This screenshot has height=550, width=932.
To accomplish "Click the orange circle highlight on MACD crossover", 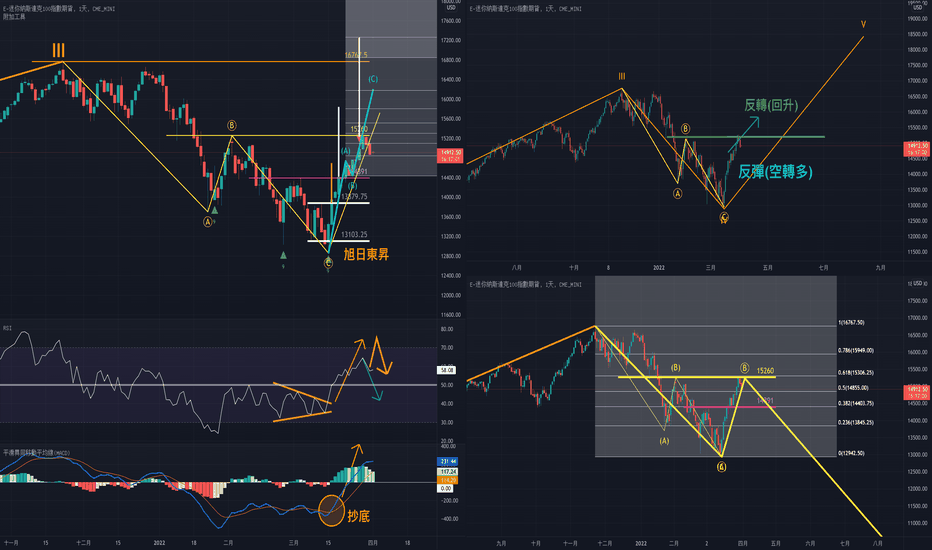I will click(332, 510).
